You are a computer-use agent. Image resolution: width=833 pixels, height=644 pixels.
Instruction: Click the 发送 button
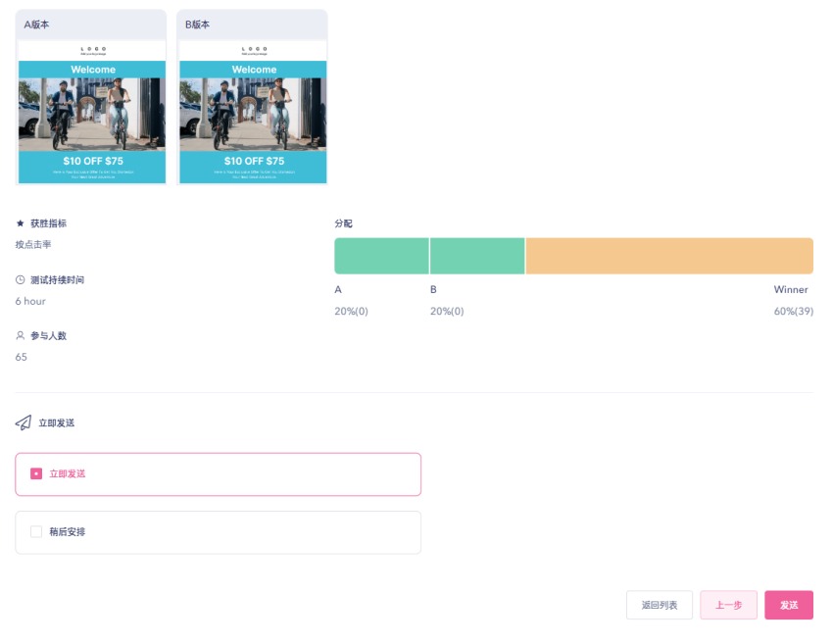[788, 606]
